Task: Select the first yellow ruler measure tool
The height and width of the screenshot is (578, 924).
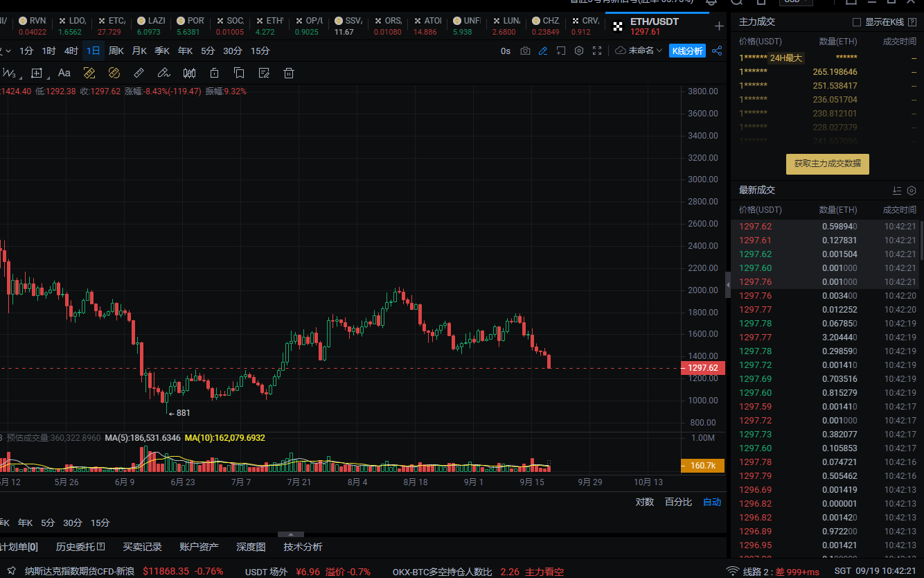Action: [89, 73]
